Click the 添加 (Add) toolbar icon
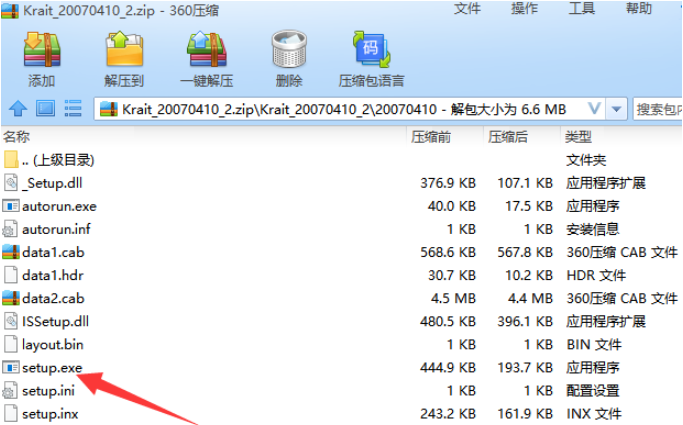The image size is (683, 425). (x=42, y=58)
